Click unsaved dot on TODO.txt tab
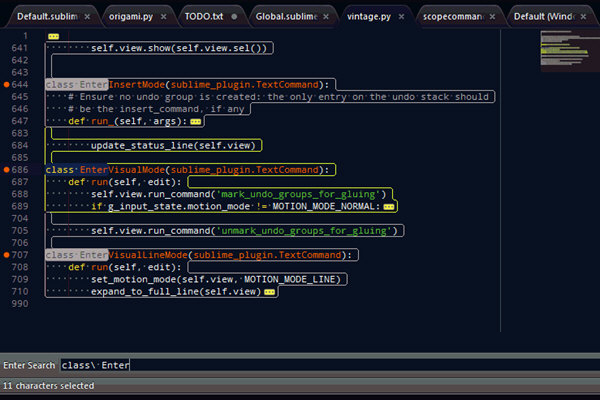Screen dimensions: 600x400 tap(234, 16)
